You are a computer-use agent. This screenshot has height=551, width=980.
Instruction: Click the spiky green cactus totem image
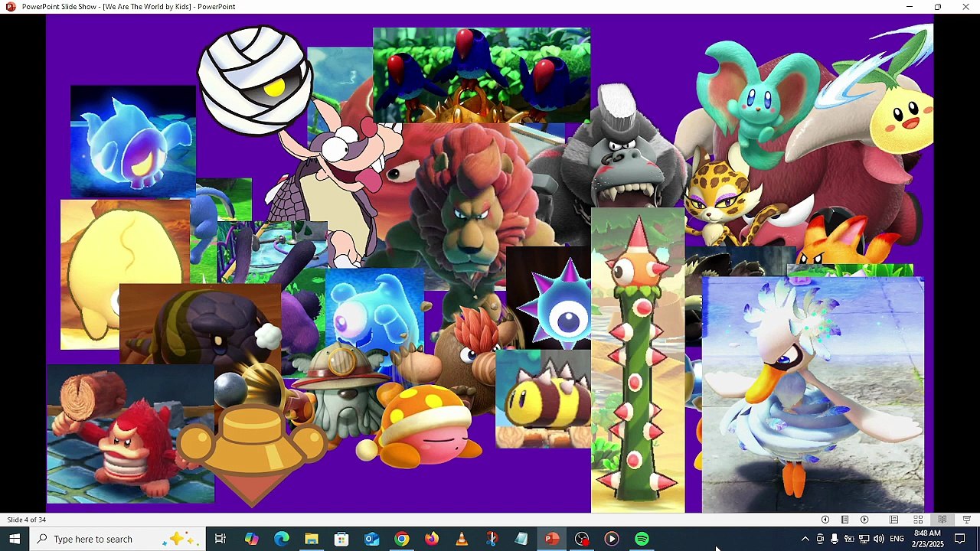[638, 360]
